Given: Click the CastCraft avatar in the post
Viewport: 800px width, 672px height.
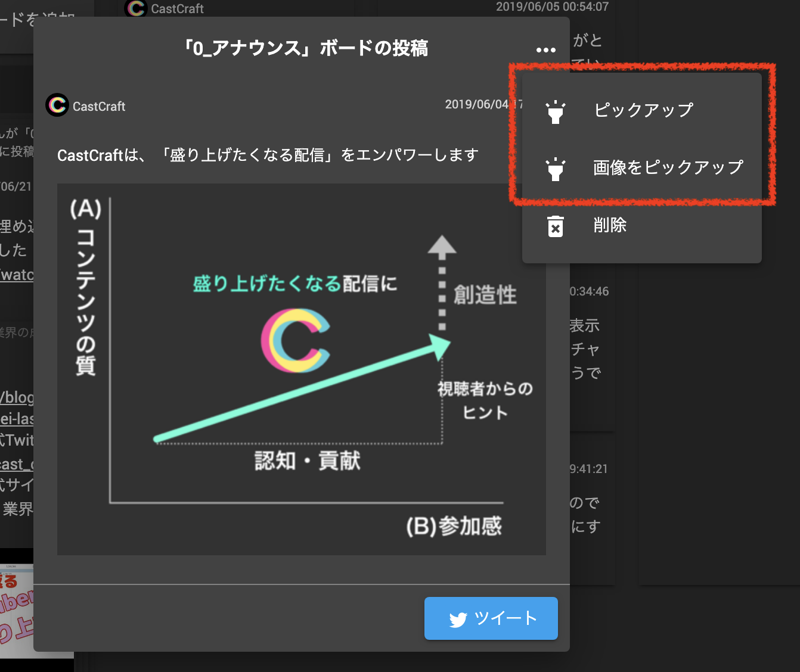Looking at the screenshot, I should click(x=57, y=105).
